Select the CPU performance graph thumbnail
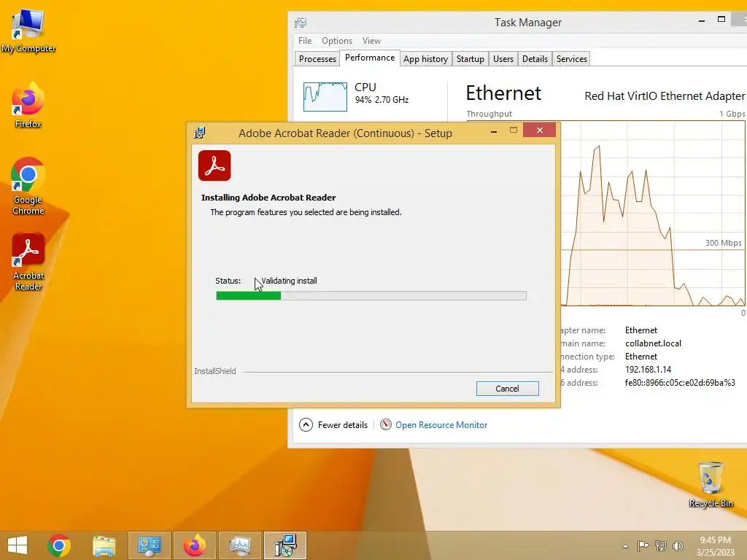The image size is (747, 560). coord(325,97)
